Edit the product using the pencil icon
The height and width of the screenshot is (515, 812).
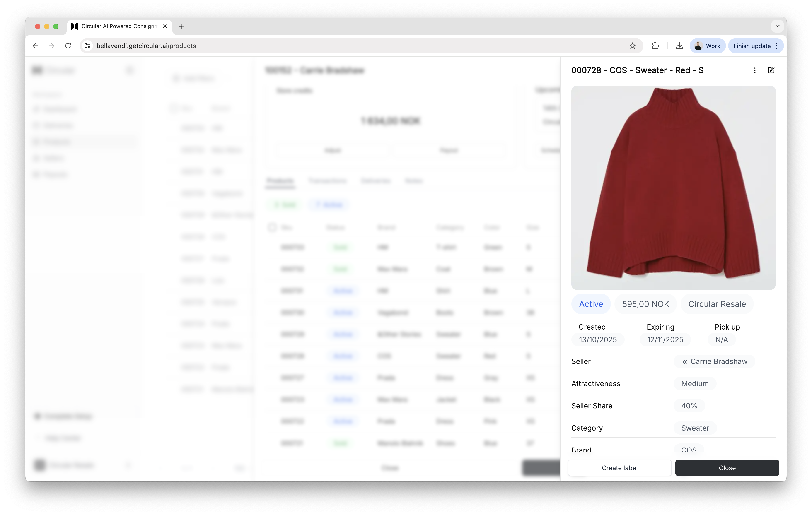pyautogui.click(x=771, y=70)
